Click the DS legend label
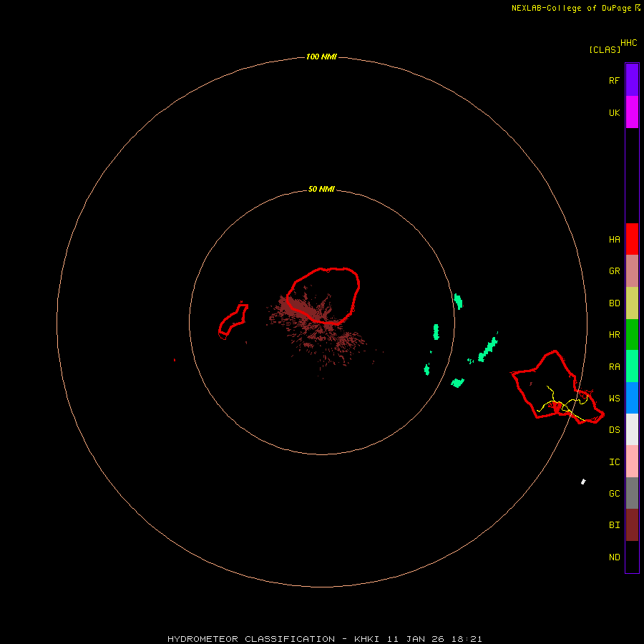The image size is (644, 644). (x=614, y=430)
